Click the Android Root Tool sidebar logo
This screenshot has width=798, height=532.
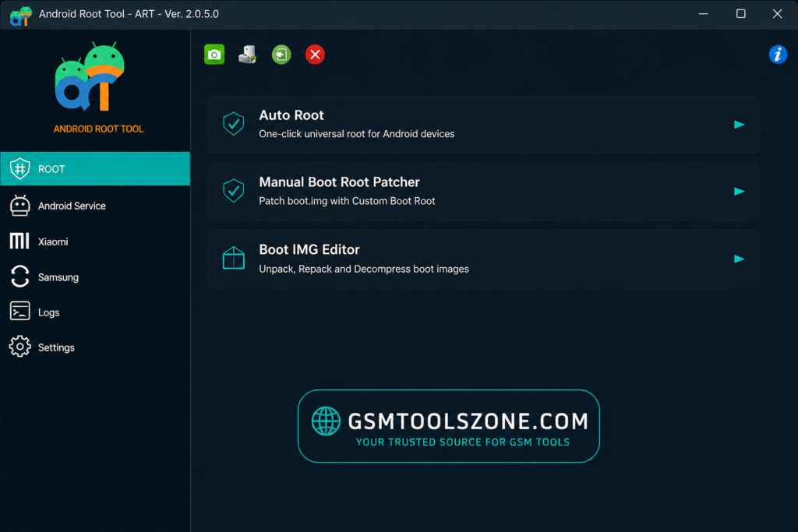coord(90,76)
